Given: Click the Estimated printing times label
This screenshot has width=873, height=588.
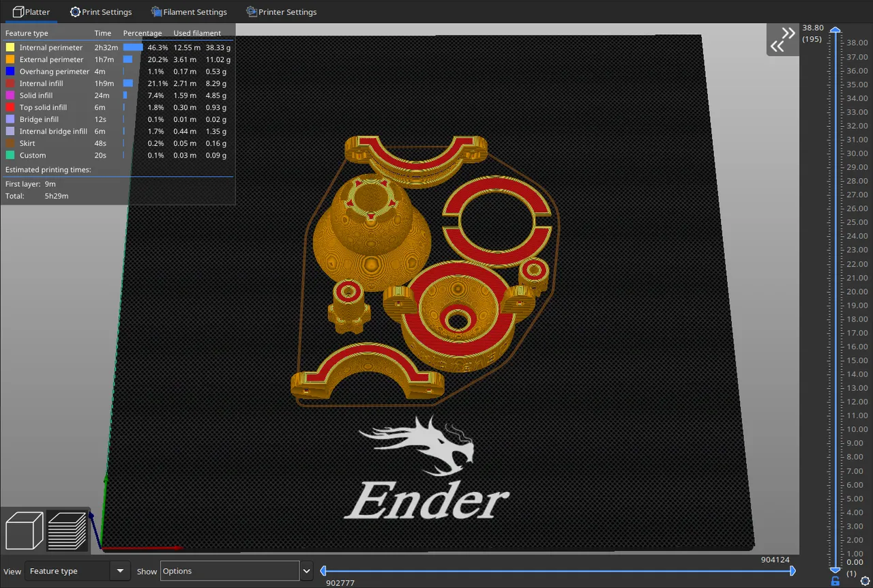Looking at the screenshot, I should tap(48, 170).
